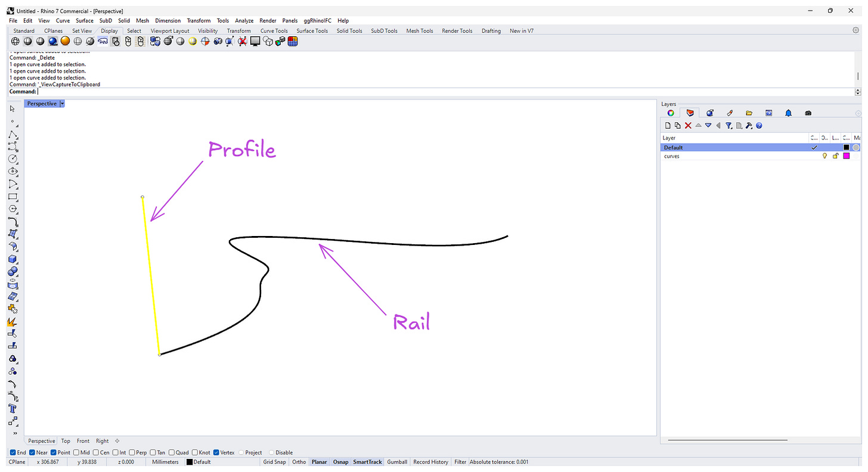Image resolution: width=868 pixels, height=472 pixels.
Task: Open the Analyze menu
Action: click(x=244, y=20)
